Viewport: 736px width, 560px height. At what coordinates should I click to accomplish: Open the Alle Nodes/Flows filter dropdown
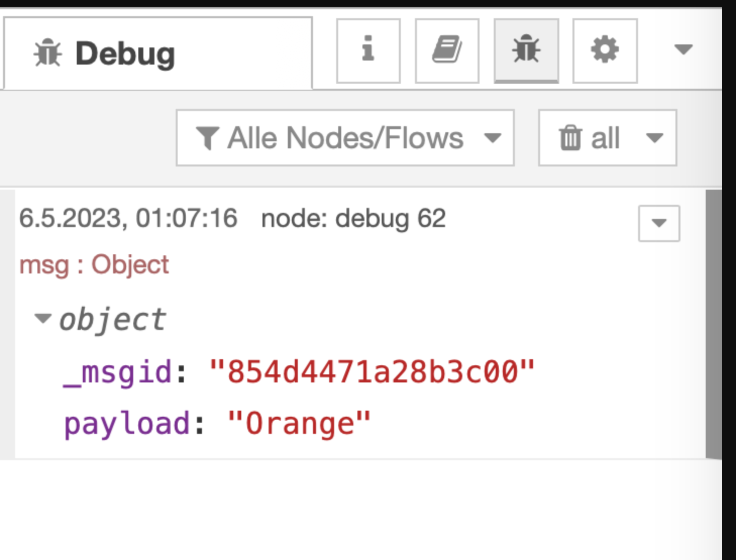pos(345,138)
